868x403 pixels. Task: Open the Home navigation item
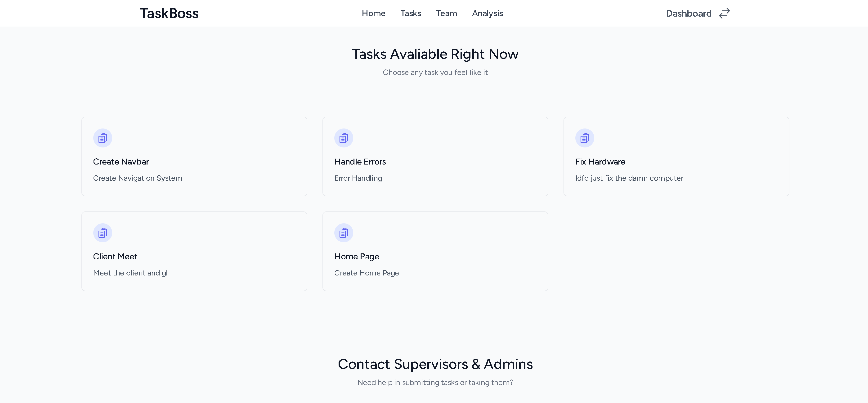coord(373,13)
